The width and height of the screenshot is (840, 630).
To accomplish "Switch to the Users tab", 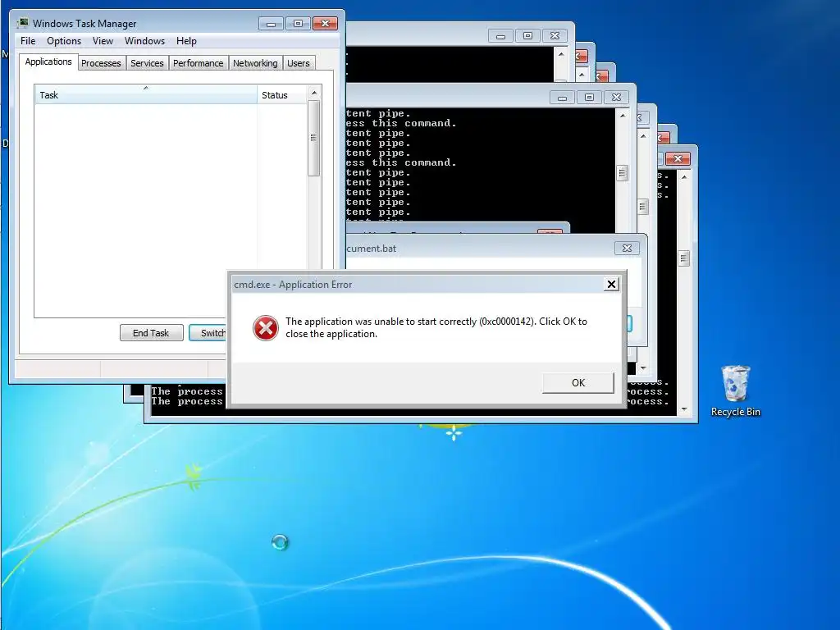I will tap(299, 63).
